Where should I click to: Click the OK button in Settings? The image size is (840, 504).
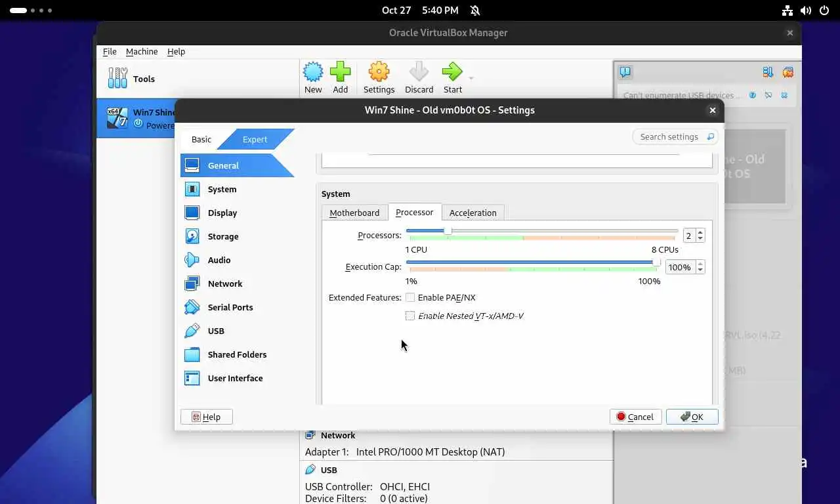click(x=692, y=417)
